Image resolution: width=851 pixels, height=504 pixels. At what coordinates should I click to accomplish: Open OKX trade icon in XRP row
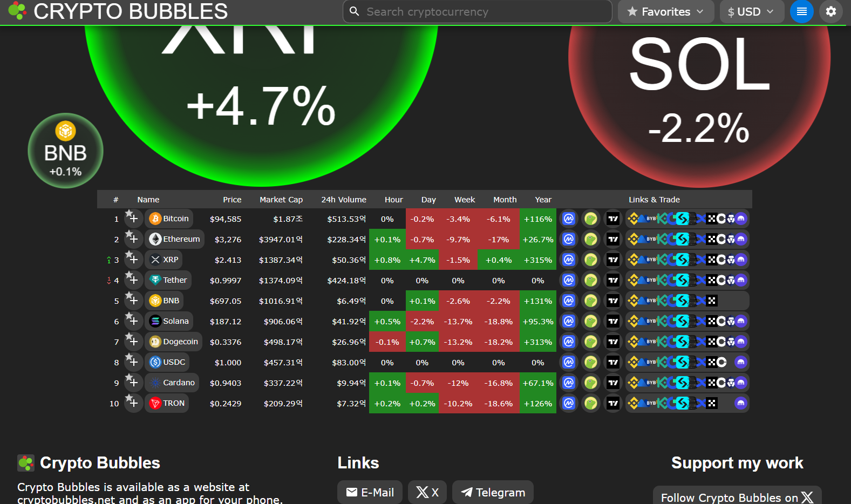coord(712,260)
